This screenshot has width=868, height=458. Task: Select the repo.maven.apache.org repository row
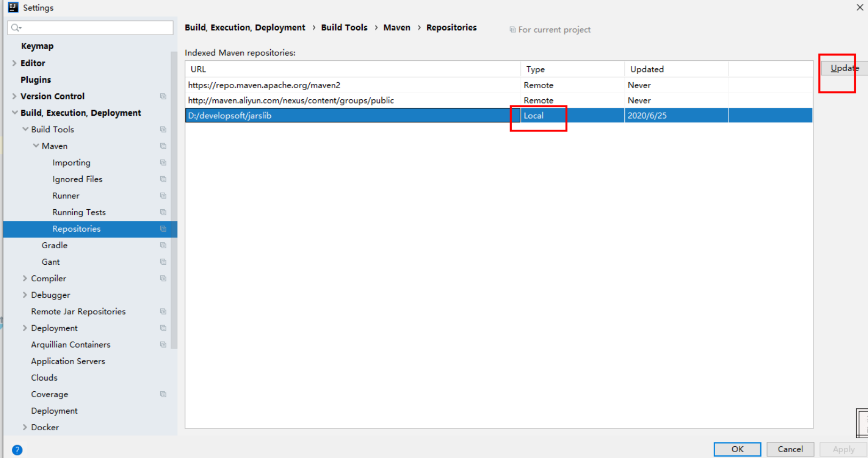[499, 85]
